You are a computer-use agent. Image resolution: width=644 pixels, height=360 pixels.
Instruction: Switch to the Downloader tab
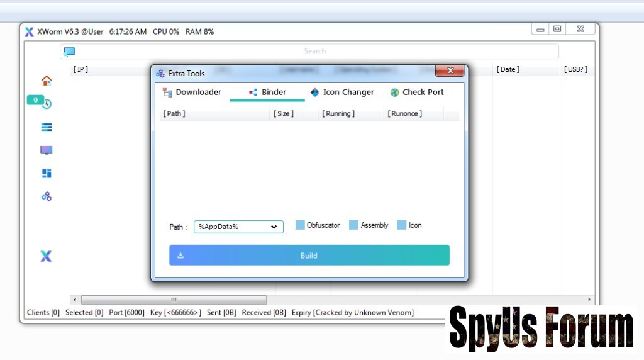[192, 93]
